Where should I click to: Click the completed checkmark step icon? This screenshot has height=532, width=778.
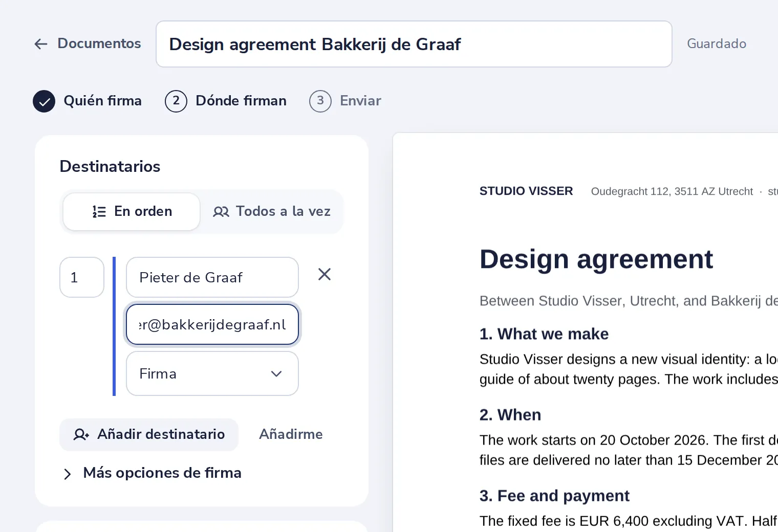[44, 101]
